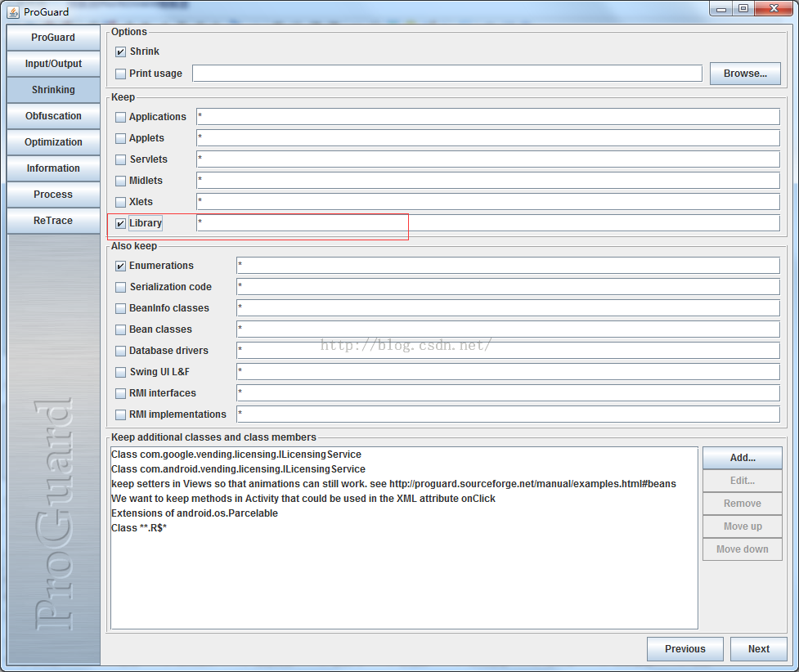Click the Bean classes filter field

(x=508, y=329)
